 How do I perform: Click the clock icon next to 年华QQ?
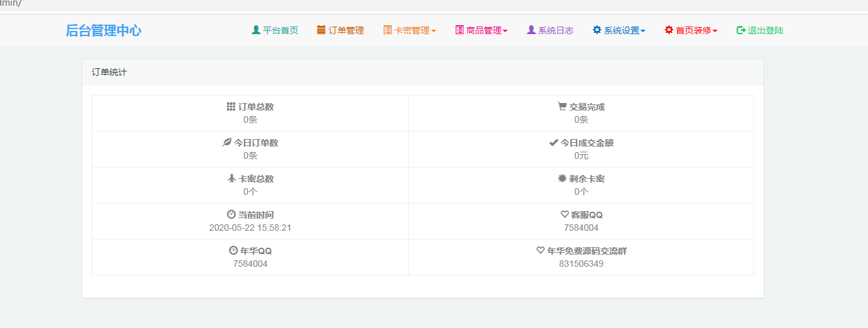[233, 251]
